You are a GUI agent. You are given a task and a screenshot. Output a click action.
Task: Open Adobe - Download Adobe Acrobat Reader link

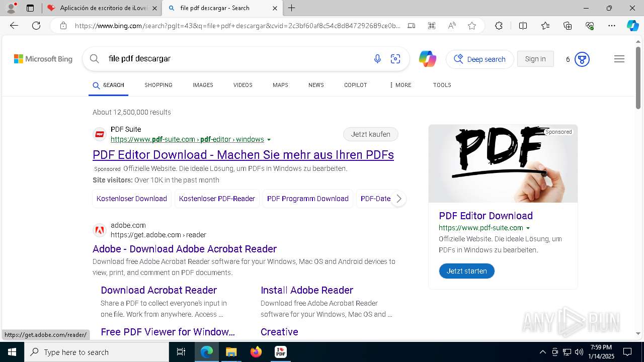[x=185, y=249]
